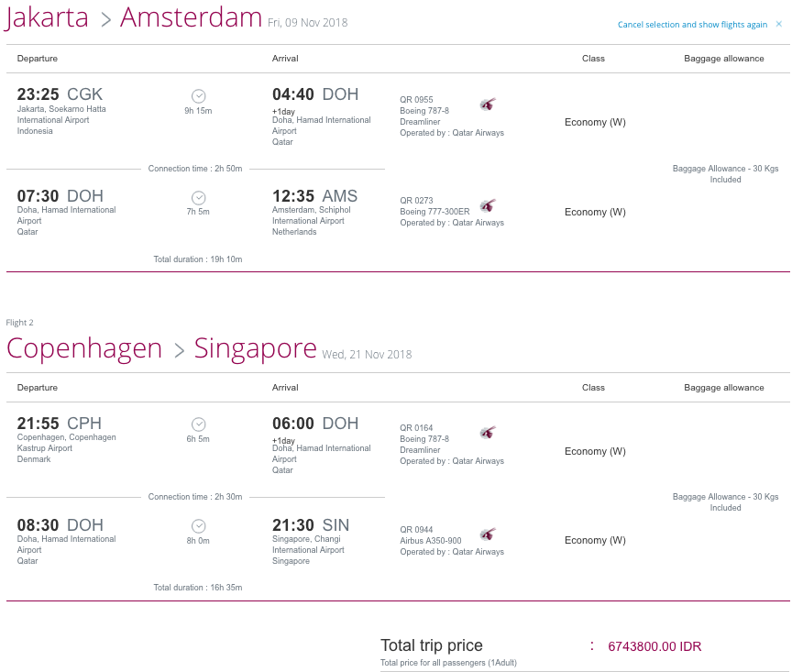Click the clock icon above 6h 5m duration

click(199, 424)
